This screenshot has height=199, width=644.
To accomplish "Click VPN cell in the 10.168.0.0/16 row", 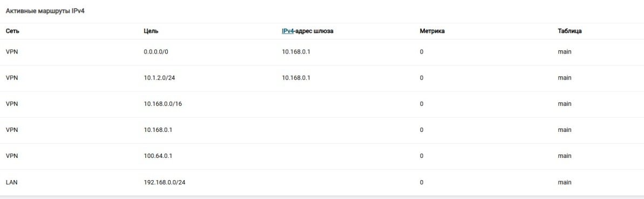I will [12, 104].
